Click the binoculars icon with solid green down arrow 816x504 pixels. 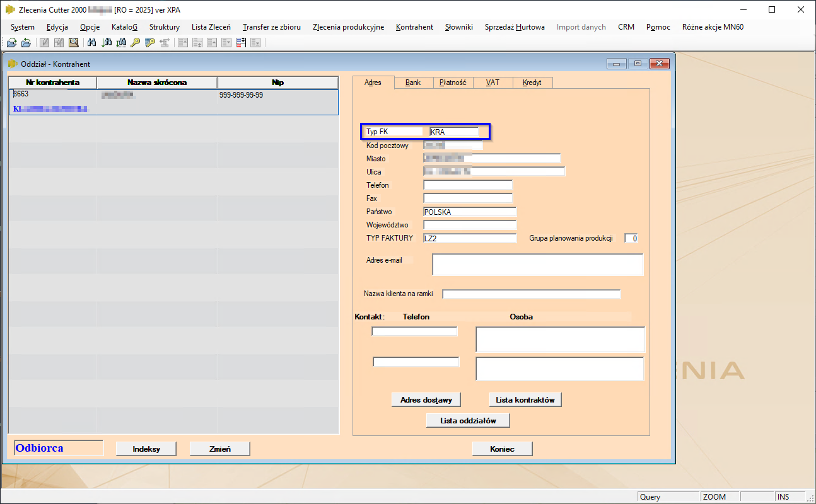point(107,43)
